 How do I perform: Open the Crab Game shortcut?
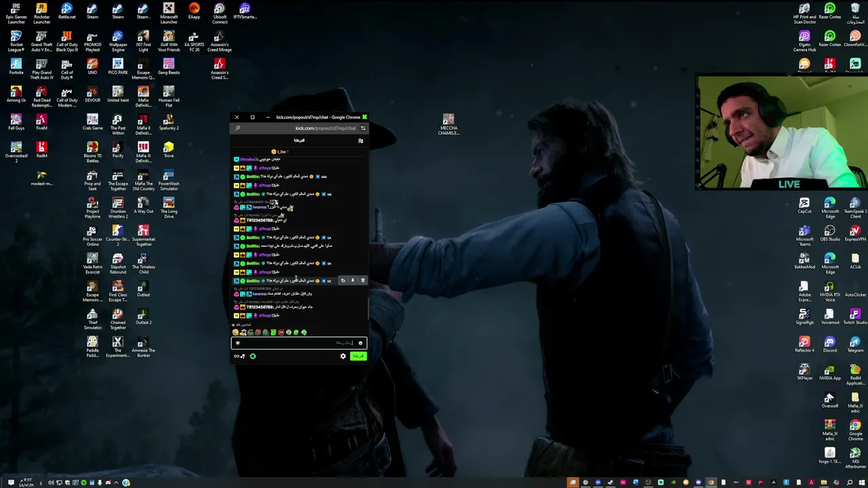(92, 122)
